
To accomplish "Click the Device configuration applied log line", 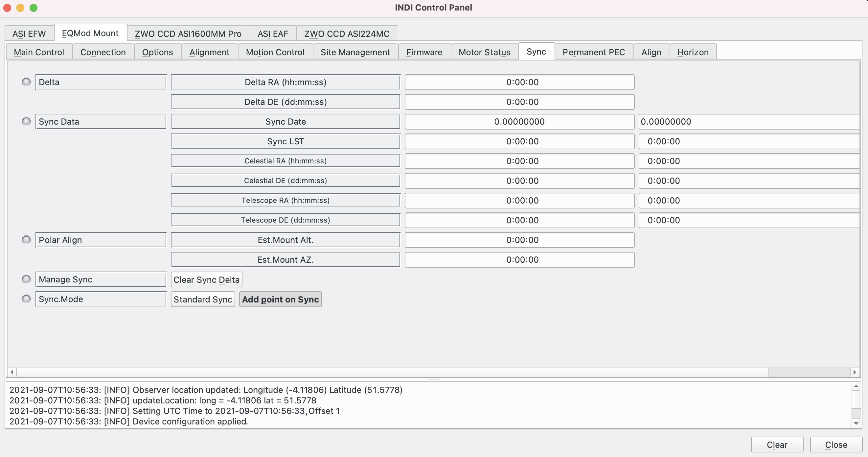I will [x=128, y=421].
